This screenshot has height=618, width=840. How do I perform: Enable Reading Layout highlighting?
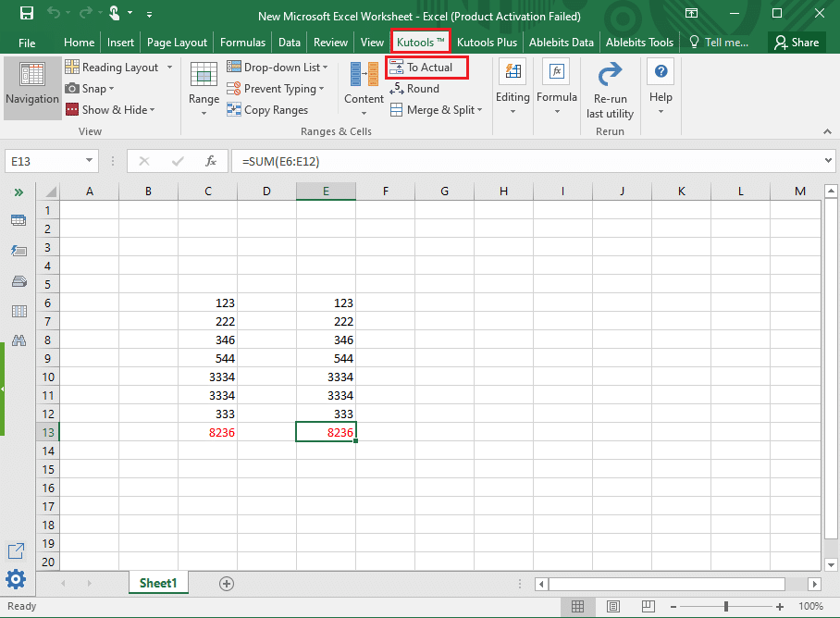click(112, 68)
